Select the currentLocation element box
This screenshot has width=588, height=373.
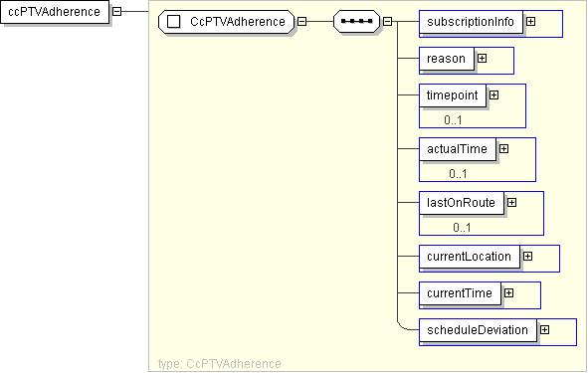tap(470, 257)
